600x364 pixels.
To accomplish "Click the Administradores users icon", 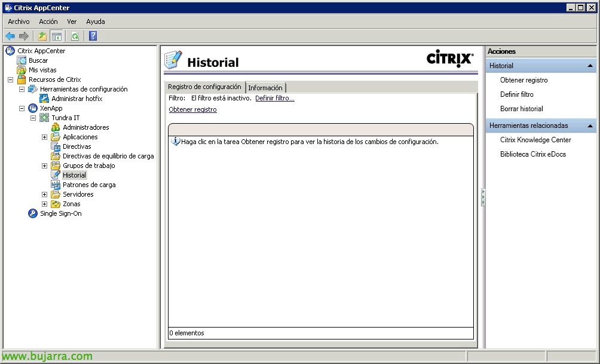I will (56, 127).
